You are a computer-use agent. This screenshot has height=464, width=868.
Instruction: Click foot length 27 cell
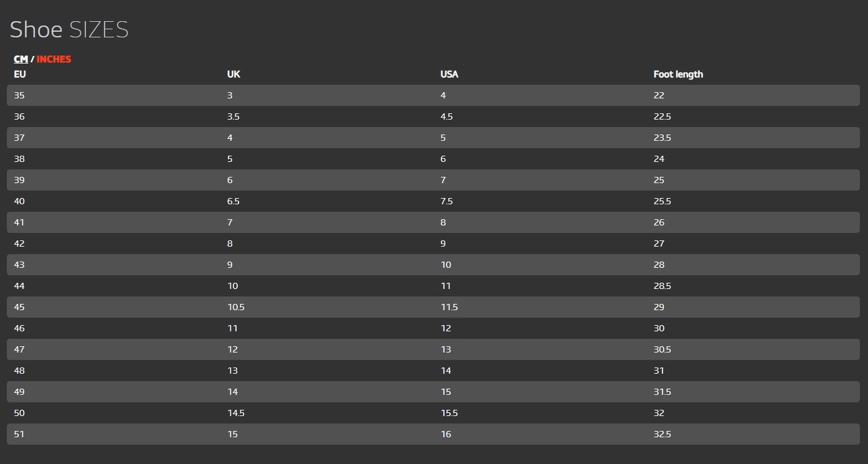(x=659, y=244)
